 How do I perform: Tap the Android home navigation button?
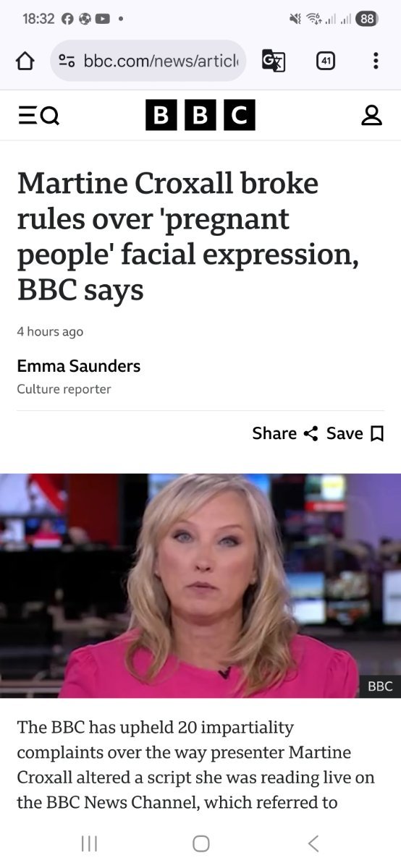tap(201, 843)
